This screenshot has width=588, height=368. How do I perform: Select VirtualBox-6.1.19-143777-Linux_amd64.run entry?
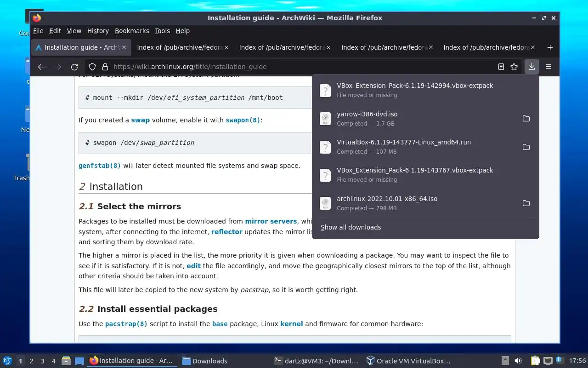[416, 147]
